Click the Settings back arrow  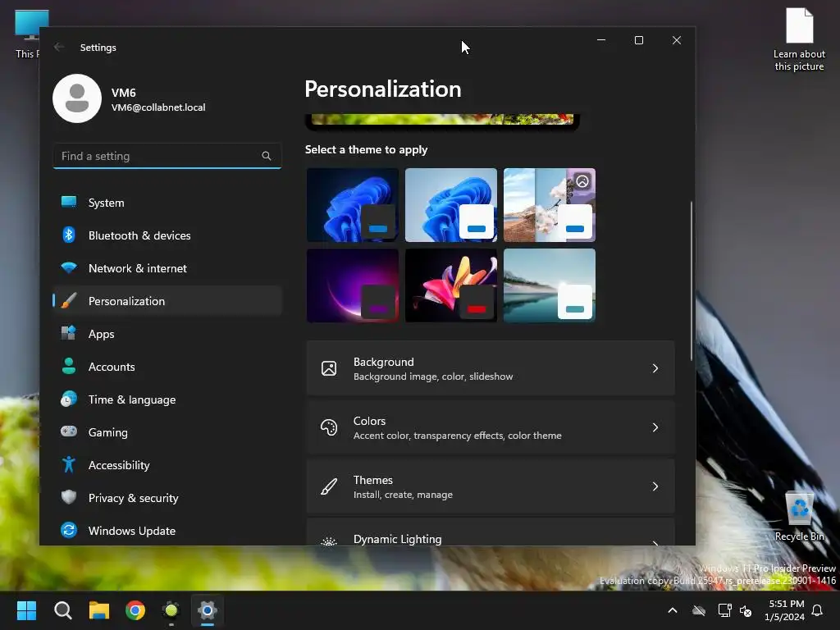coord(59,47)
